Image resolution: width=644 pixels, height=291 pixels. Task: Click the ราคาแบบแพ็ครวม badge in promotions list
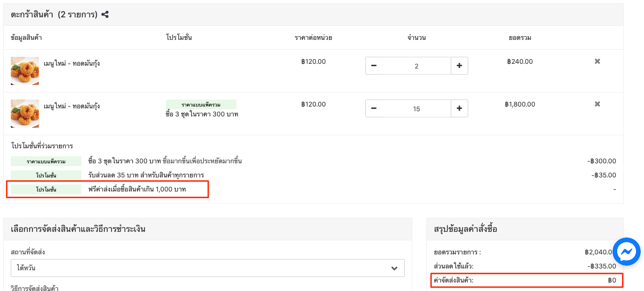coord(46,161)
